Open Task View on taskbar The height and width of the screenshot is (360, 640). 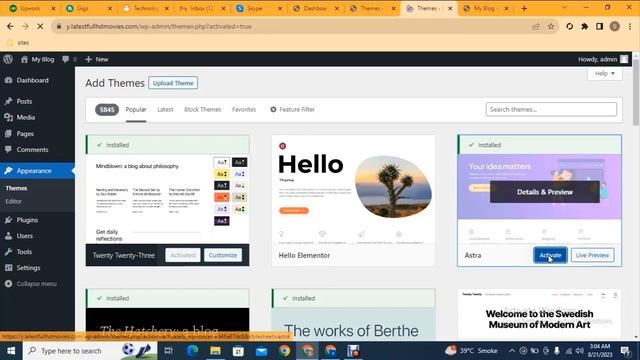click(168, 351)
